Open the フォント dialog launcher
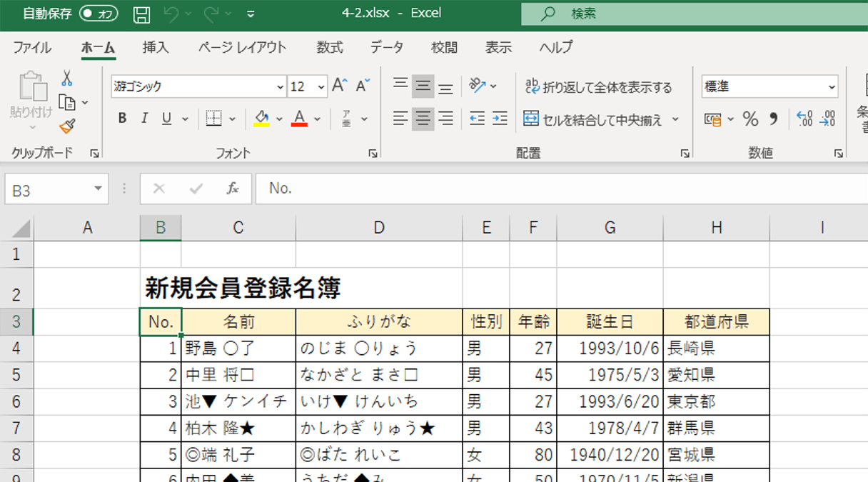 pyautogui.click(x=372, y=154)
